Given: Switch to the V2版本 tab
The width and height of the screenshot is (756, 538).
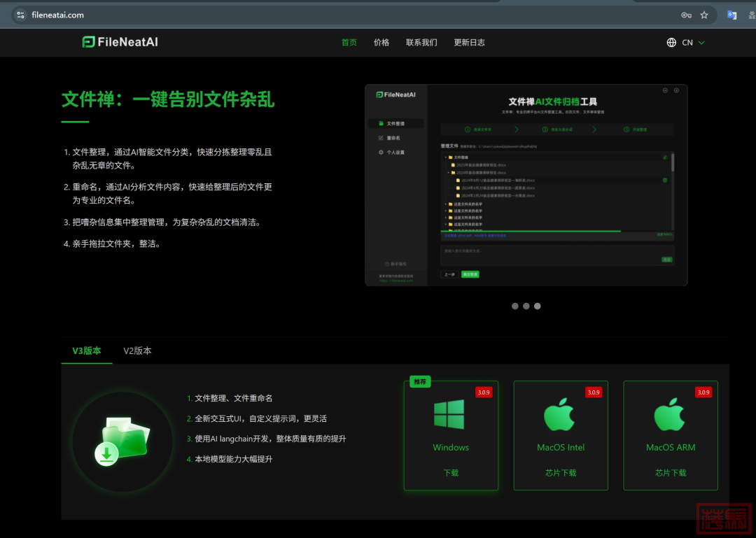Looking at the screenshot, I should (x=137, y=351).
